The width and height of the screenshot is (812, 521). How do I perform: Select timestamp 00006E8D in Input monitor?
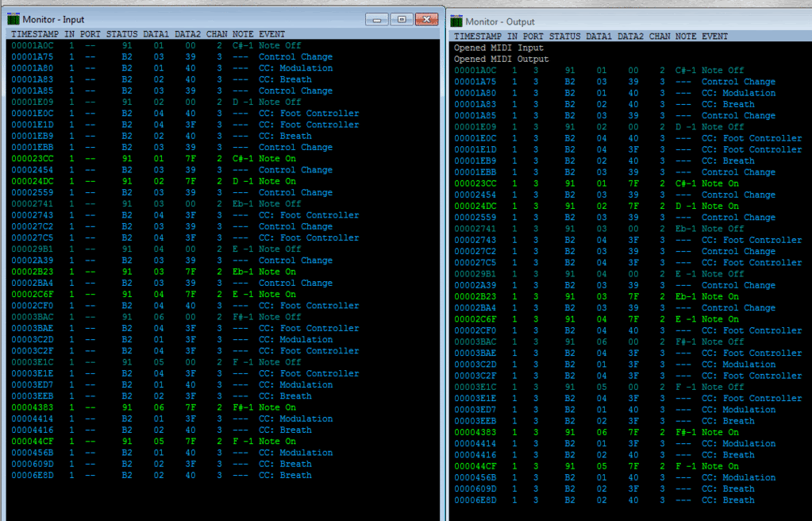coord(32,476)
